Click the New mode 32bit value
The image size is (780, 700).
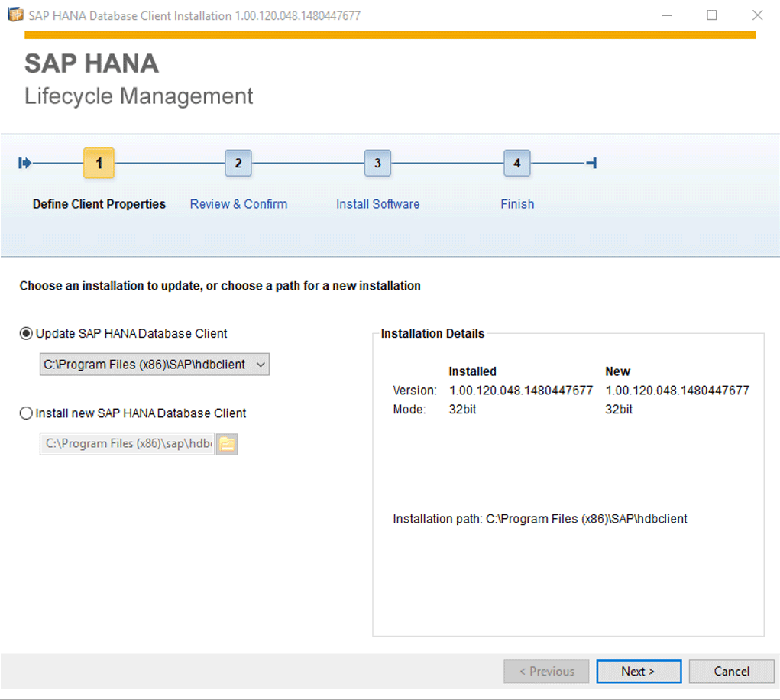click(x=619, y=410)
